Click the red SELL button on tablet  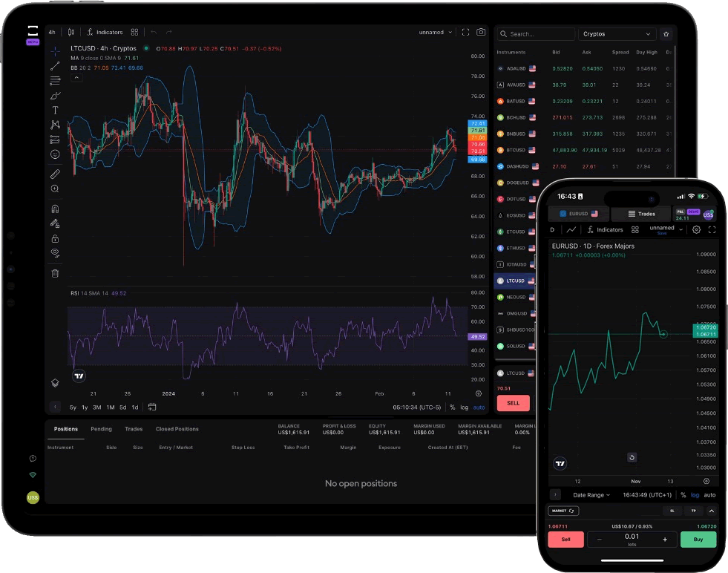pos(513,403)
